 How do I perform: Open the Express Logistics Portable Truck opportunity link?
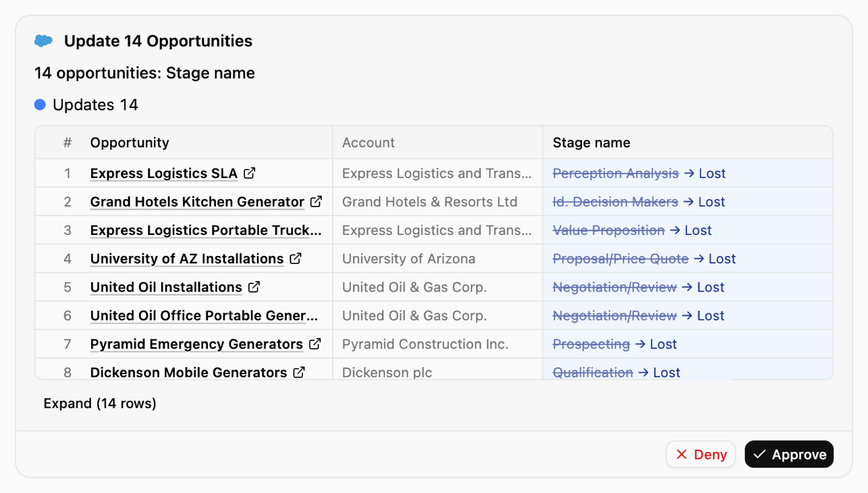click(205, 230)
